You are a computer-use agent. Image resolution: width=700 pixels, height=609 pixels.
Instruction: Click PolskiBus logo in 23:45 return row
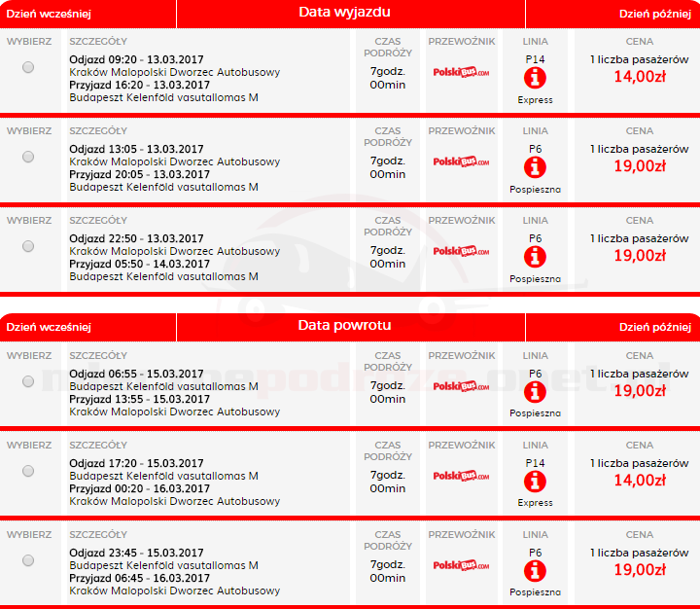[461, 565]
